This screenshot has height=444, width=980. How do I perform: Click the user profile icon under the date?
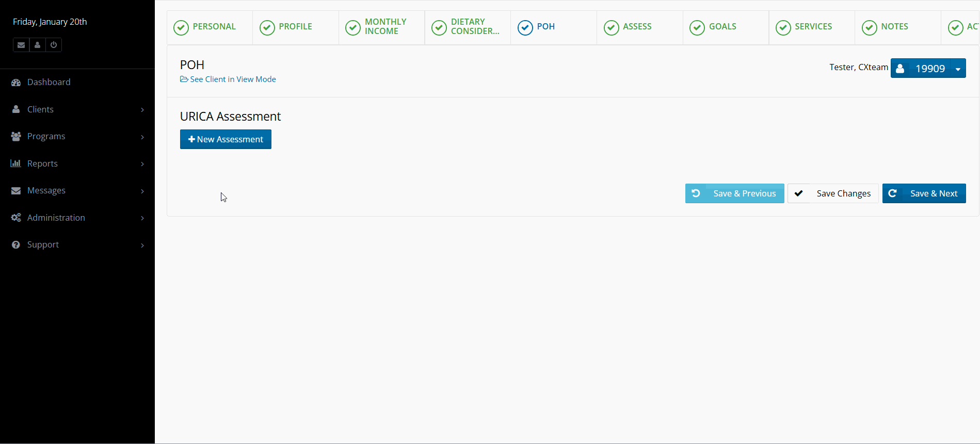[37, 45]
